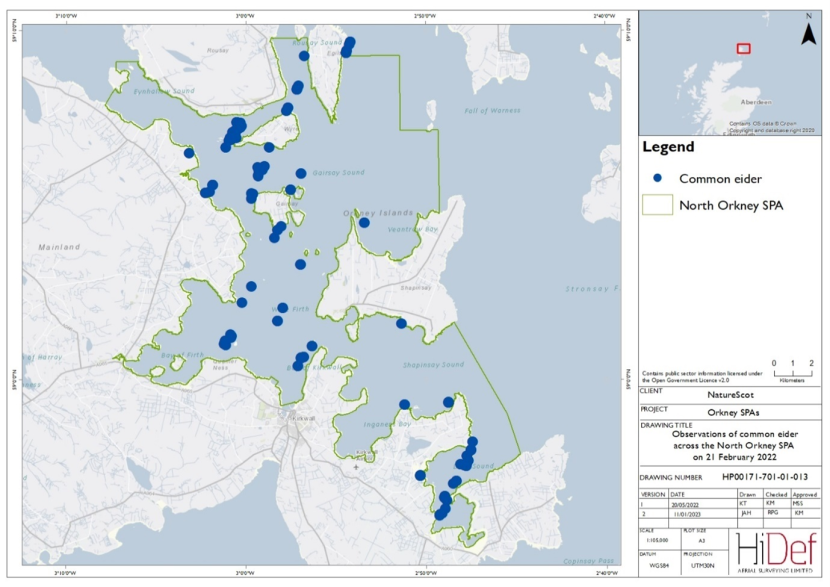Screen dimensions: 830x587
Task: Click the 'Copinsay Pass' map label
Action: click(x=589, y=561)
